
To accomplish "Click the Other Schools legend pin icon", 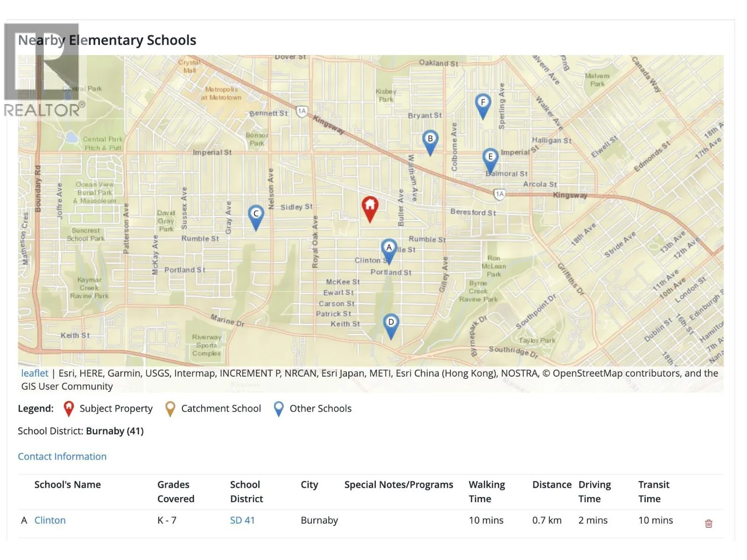I will (x=279, y=409).
